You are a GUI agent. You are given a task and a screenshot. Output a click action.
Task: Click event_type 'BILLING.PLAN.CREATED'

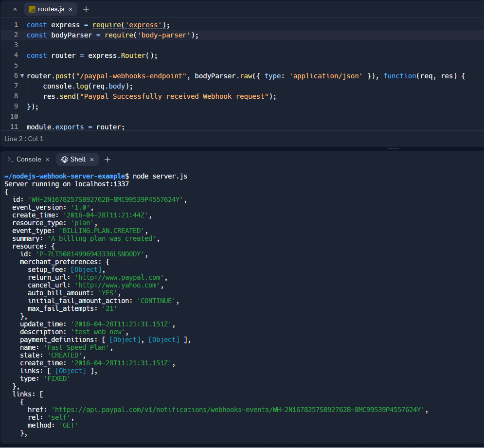coord(102,231)
